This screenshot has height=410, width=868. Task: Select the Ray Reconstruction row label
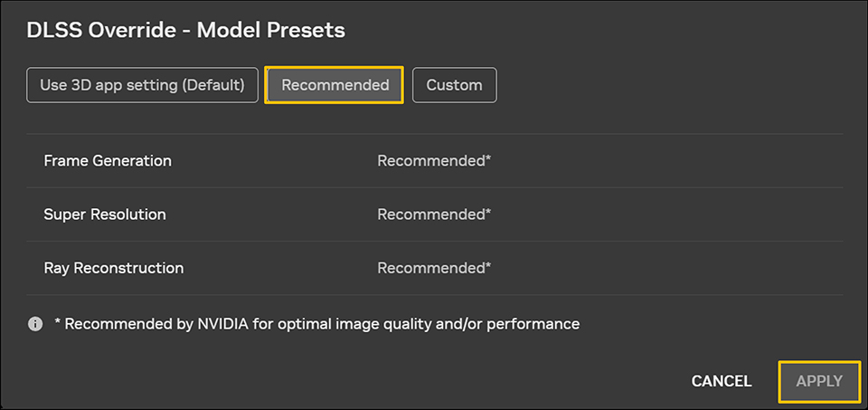click(114, 268)
